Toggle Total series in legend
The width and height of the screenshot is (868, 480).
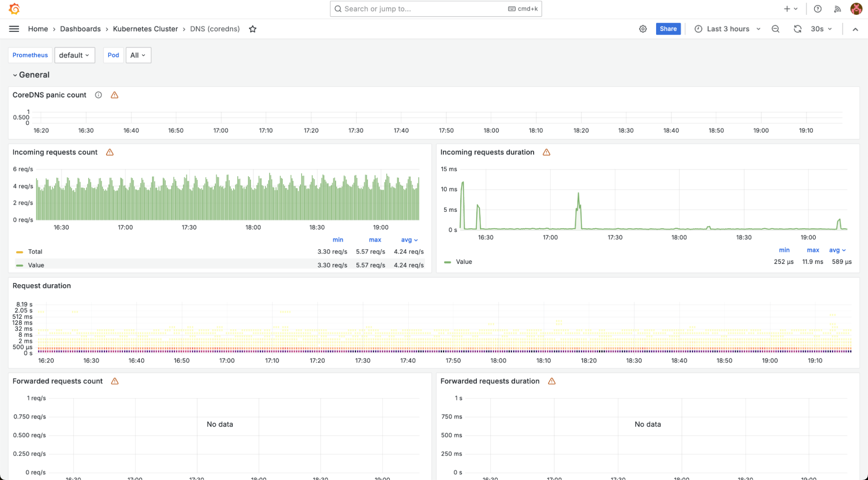click(x=35, y=252)
